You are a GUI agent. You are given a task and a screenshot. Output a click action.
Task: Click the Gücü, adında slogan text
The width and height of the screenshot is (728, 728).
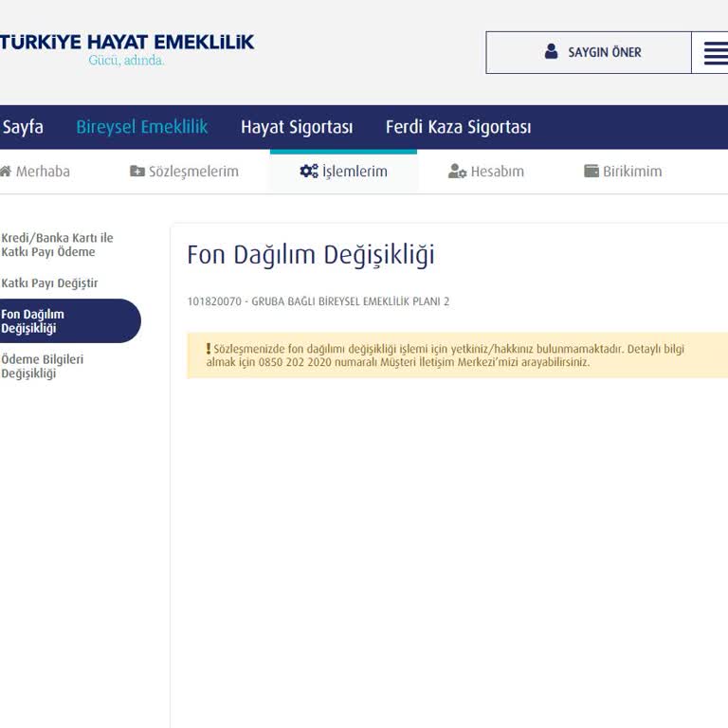tap(126, 61)
